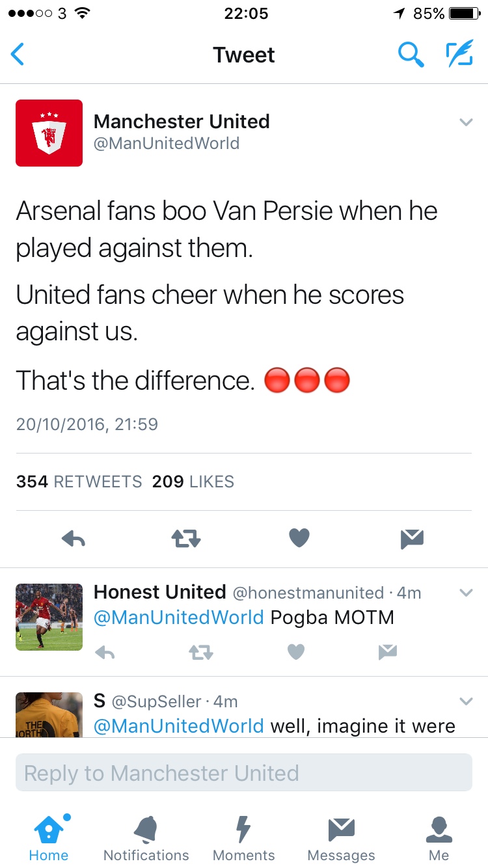Retweet the Manchester United tweet
Image resolution: width=488 pixels, height=868 pixels.
(185, 538)
